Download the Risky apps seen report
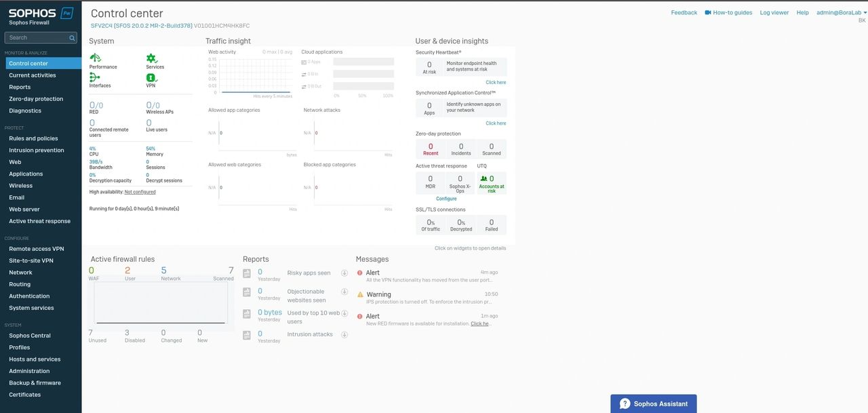868x413 pixels. pyautogui.click(x=344, y=273)
